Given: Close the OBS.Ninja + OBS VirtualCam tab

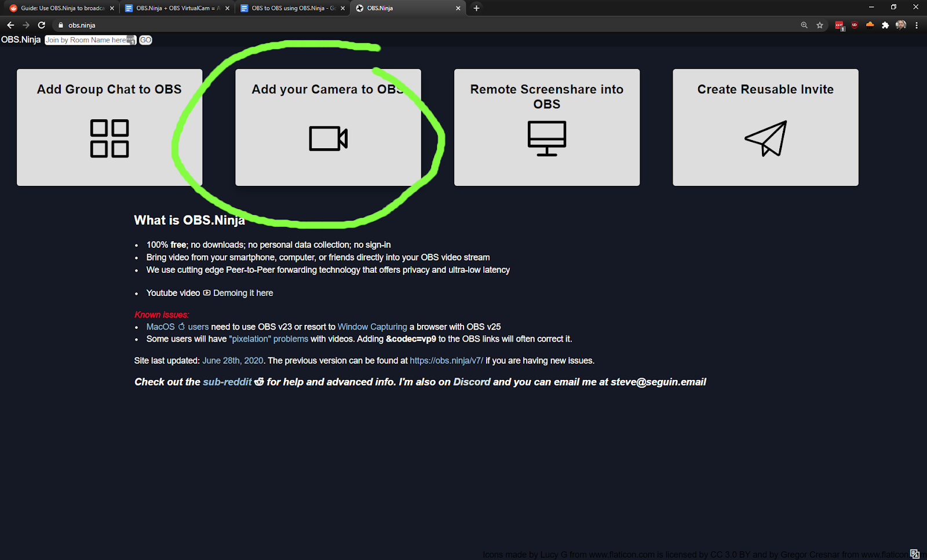Looking at the screenshot, I should 227,8.
